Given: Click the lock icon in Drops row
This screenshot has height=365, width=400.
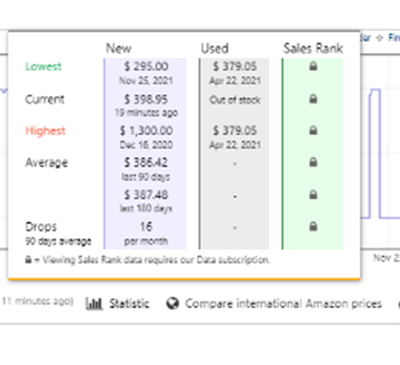Looking at the screenshot, I should click(x=313, y=226).
